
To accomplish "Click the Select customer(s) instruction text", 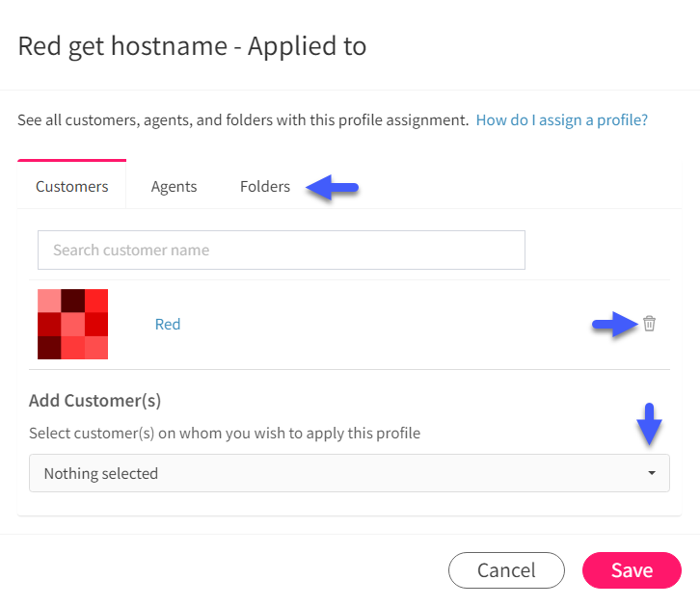I will tap(225, 433).
